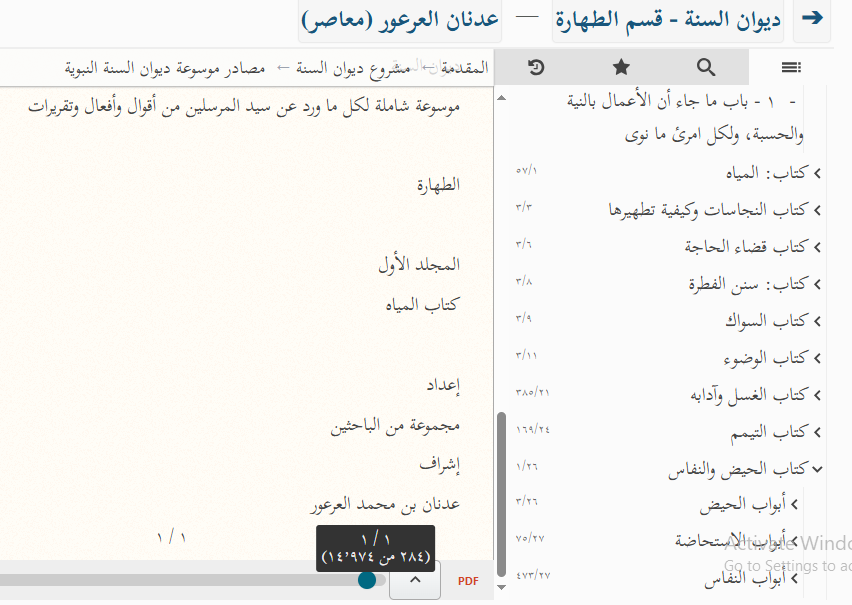Click page number ٤٧٣/٢٧ beside أبواب النفاس
Screen dimensions: 852x605
tap(532, 575)
